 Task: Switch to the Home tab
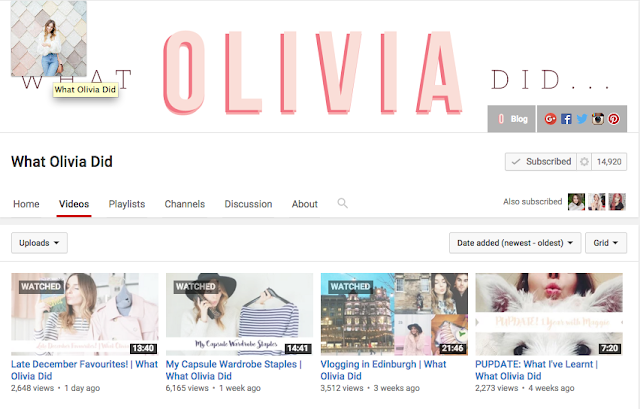coord(26,204)
